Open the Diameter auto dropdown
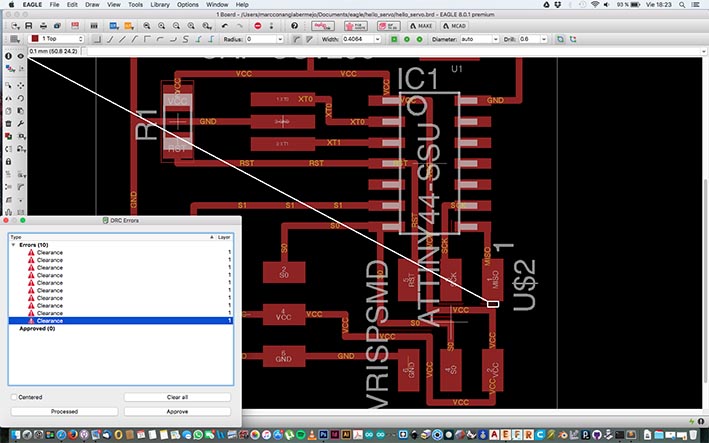The width and height of the screenshot is (709, 443). pos(495,39)
